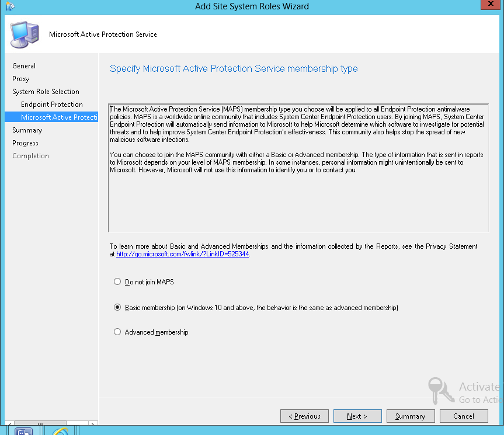Select the Completion step in sidebar

pyautogui.click(x=30, y=156)
